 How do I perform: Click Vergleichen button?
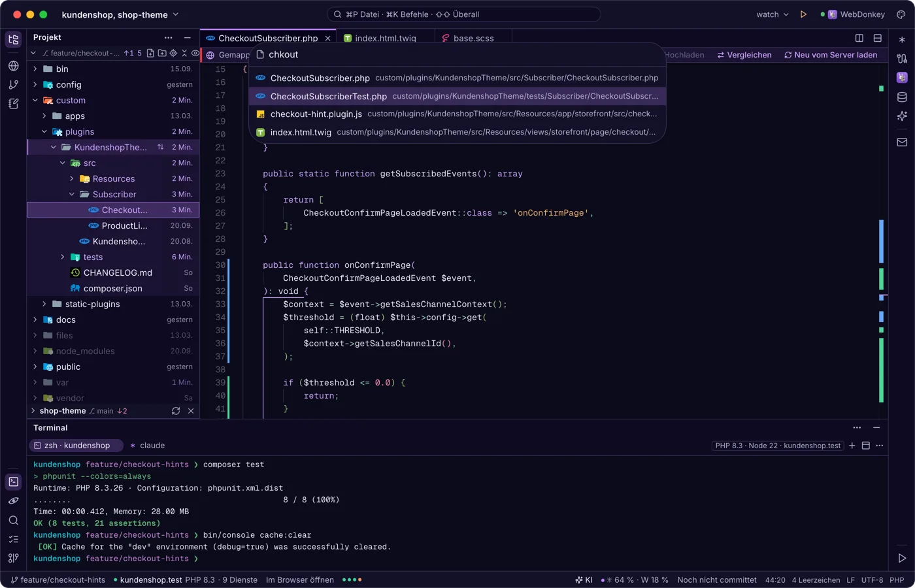[744, 55]
